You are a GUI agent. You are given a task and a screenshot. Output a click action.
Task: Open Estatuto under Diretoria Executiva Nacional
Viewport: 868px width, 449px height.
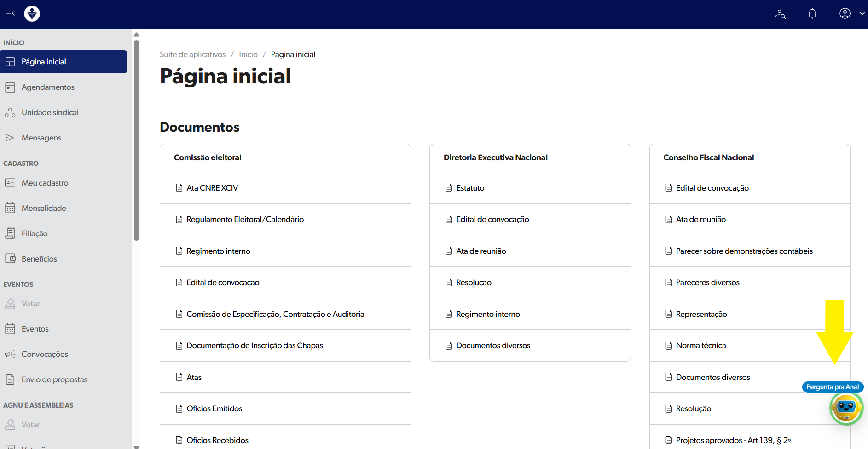pos(470,188)
